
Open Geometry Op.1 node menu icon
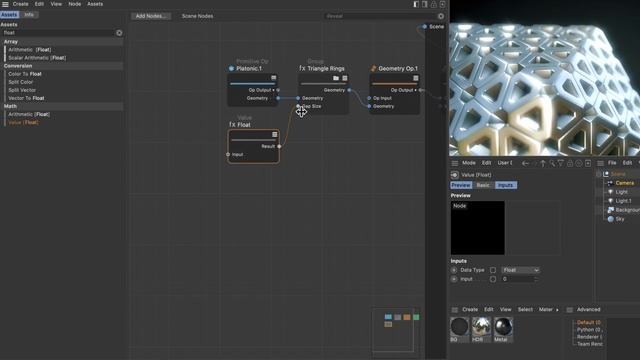[x=416, y=78]
